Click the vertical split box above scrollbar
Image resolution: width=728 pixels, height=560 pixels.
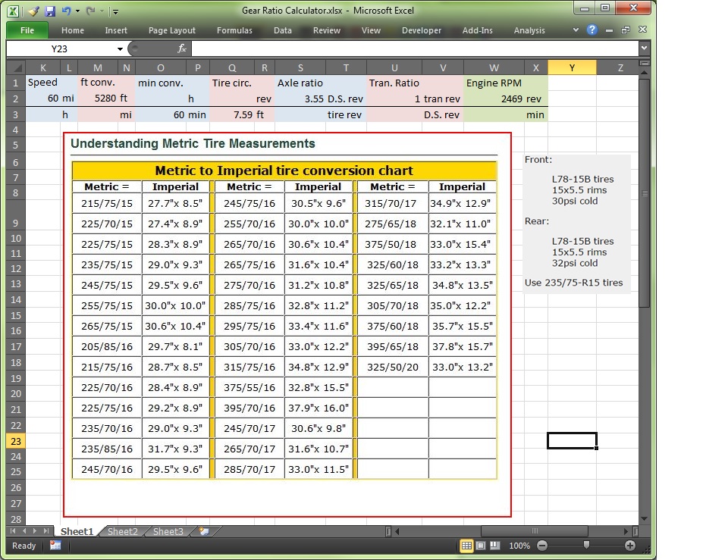tap(644, 63)
